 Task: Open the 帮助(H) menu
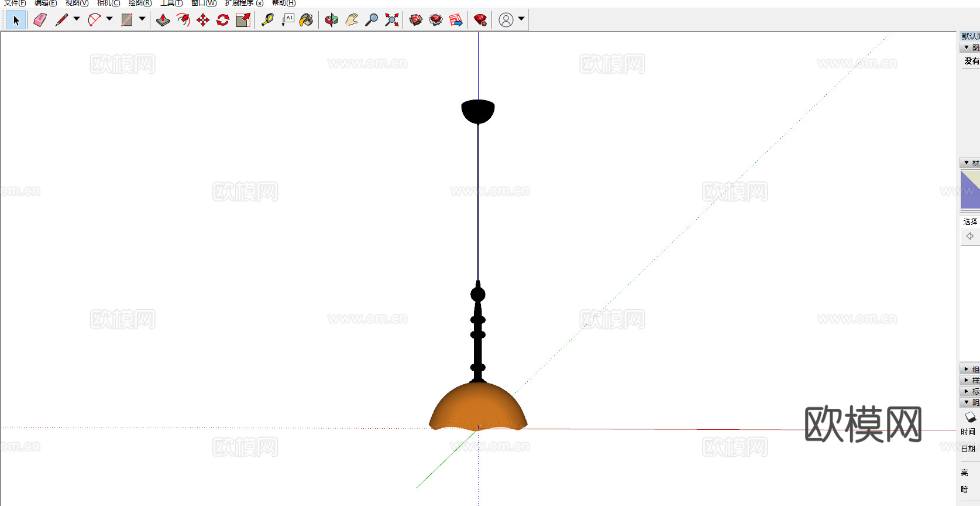click(284, 3)
